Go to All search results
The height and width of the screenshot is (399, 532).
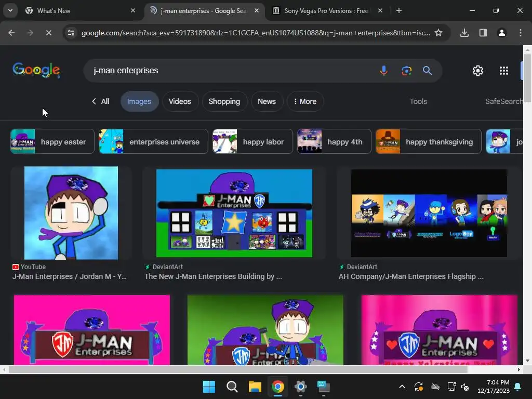point(100,101)
